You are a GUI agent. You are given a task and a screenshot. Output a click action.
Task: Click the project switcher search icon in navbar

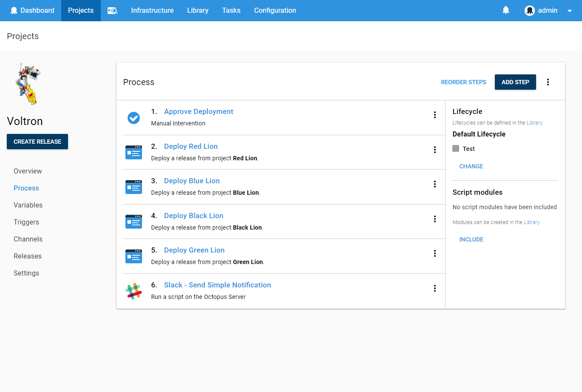[112, 10]
